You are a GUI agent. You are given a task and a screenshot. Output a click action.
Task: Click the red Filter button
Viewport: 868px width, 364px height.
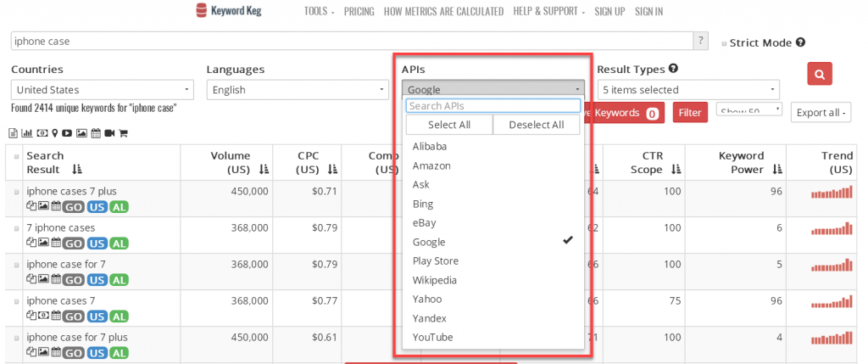click(x=690, y=113)
